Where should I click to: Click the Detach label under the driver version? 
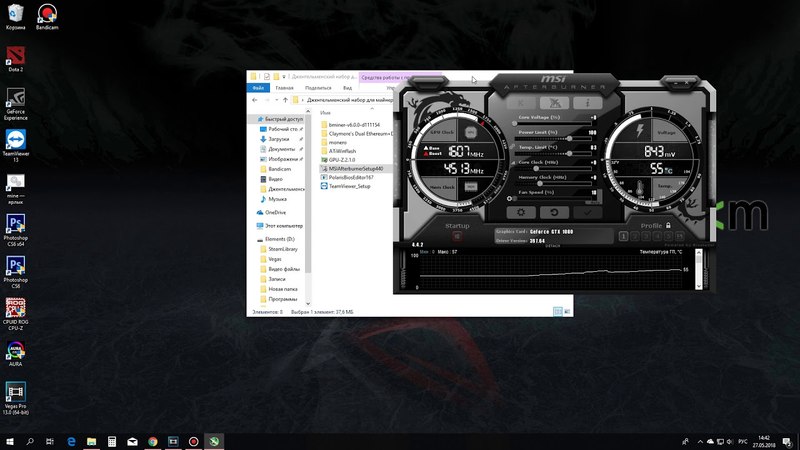[553, 246]
